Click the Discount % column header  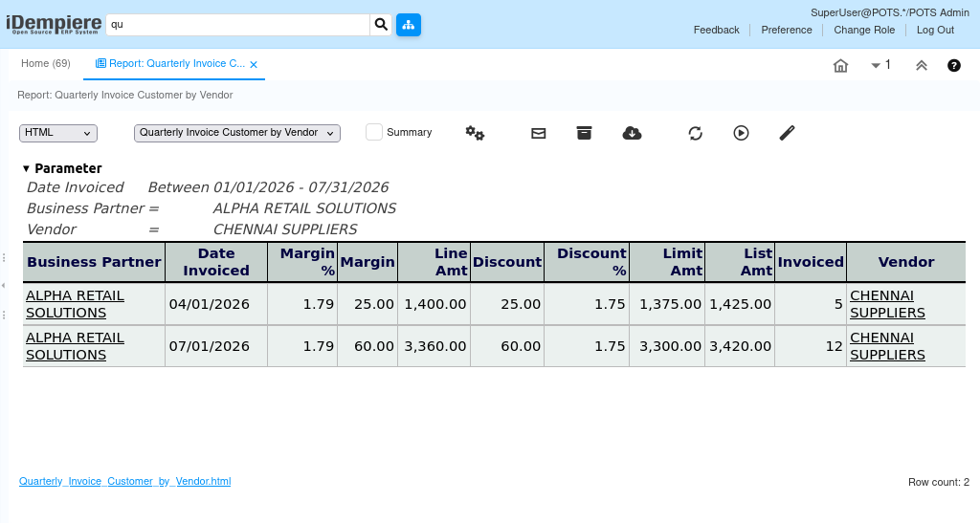(x=587, y=262)
